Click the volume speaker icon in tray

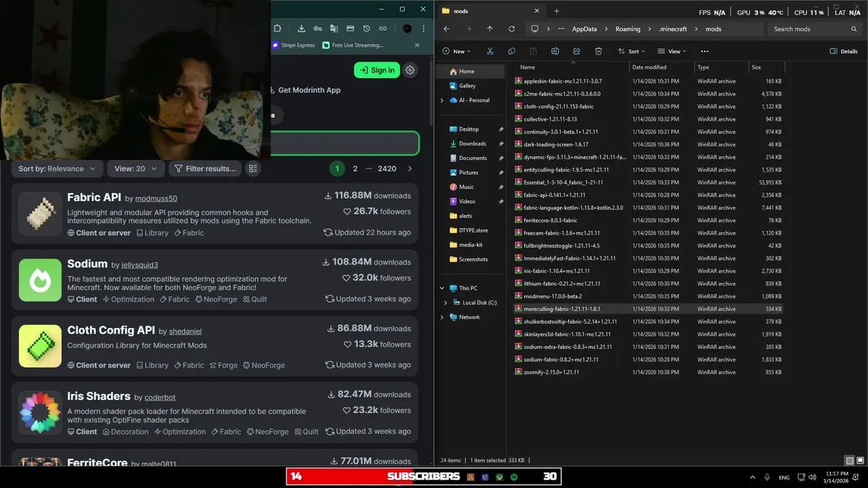click(x=814, y=477)
